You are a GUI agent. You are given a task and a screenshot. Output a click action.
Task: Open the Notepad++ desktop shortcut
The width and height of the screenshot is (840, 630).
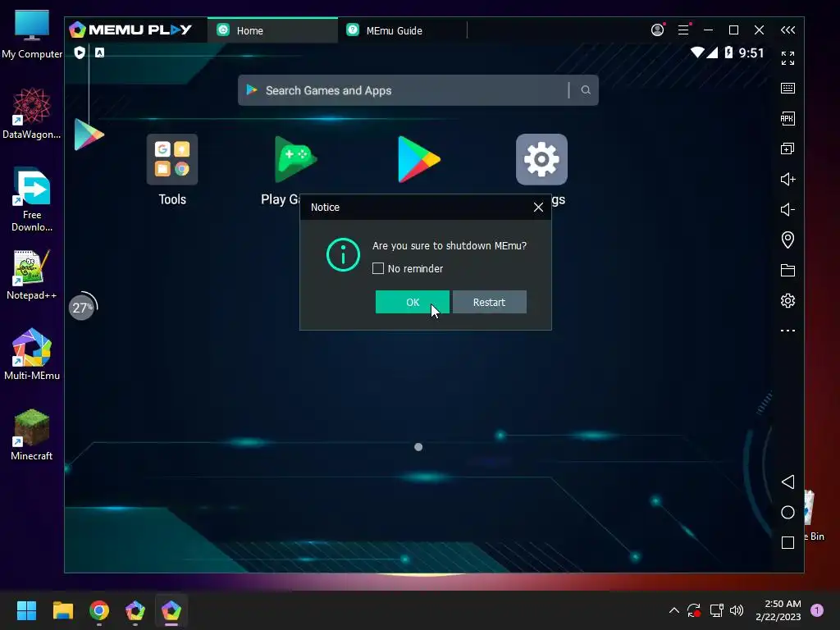[32, 275]
